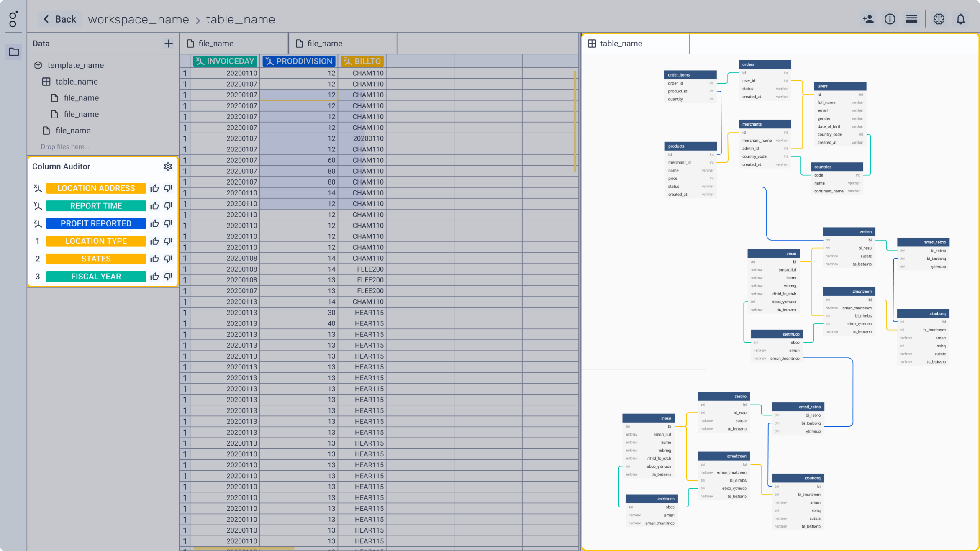The image size is (980, 551).
Task: Thumbs down FISCAL YEAR
Action: click(x=168, y=277)
